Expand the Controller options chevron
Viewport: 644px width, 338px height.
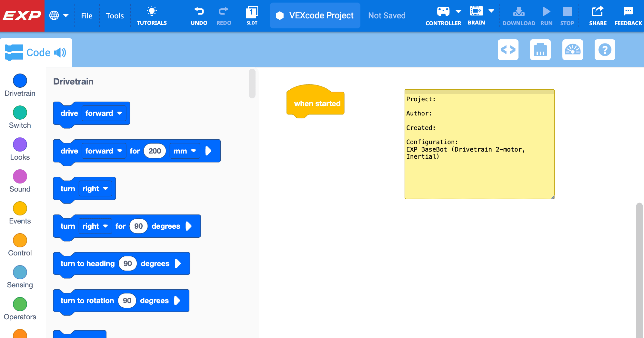click(x=459, y=11)
